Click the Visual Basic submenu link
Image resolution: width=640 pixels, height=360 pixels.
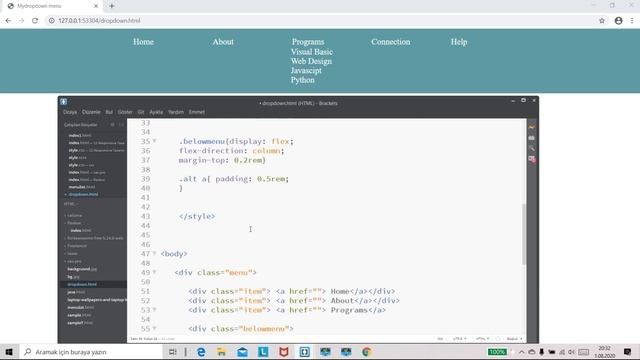point(312,52)
